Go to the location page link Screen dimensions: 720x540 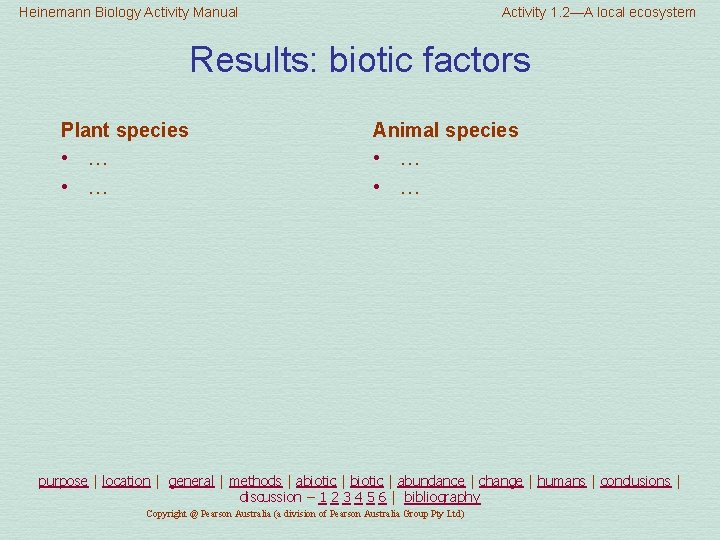tap(126, 481)
